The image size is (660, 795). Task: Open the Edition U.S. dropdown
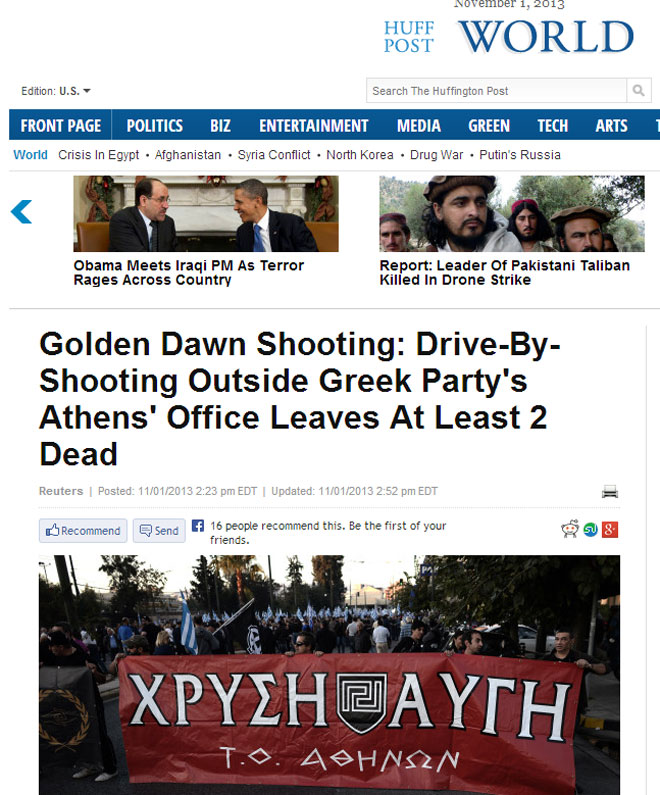pyautogui.click(x=56, y=91)
